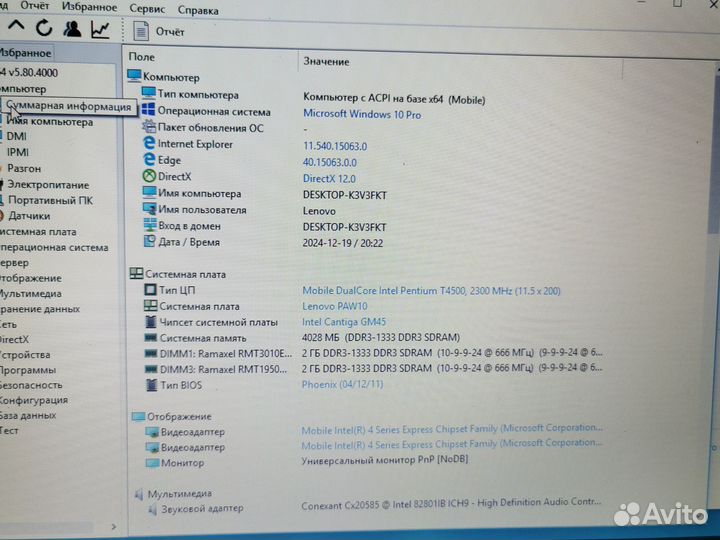Viewport: 720px width, 540px height.
Task: Click the Звуковой адаптер speaker icon
Action: (152, 509)
